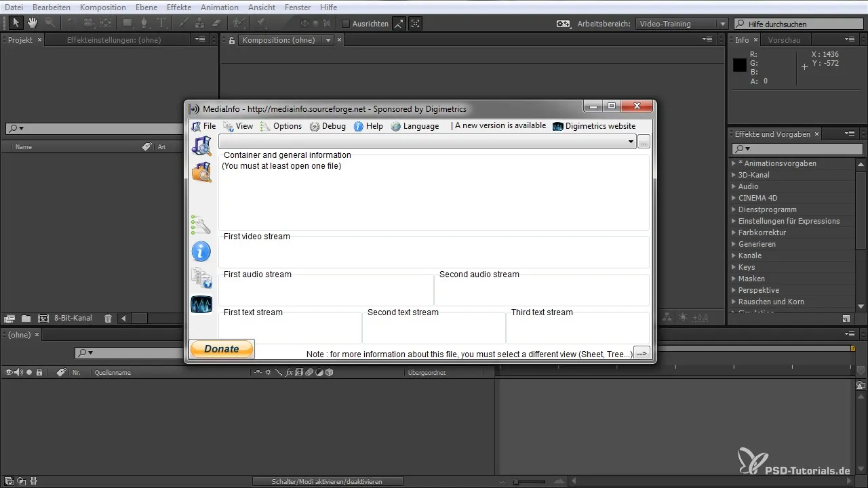Click MediaInfo blue info about icon
Viewport: 868px width, 488px height.
[x=201, y=251]
